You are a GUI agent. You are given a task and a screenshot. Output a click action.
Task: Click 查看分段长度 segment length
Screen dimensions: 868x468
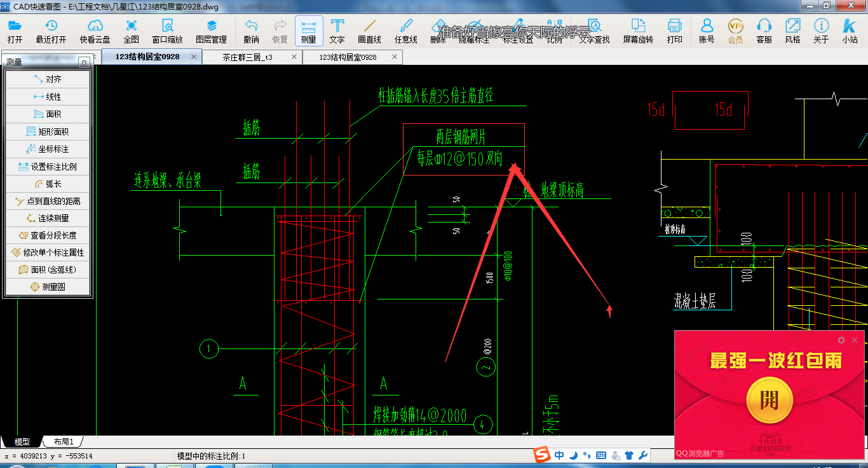click(48, 235)
